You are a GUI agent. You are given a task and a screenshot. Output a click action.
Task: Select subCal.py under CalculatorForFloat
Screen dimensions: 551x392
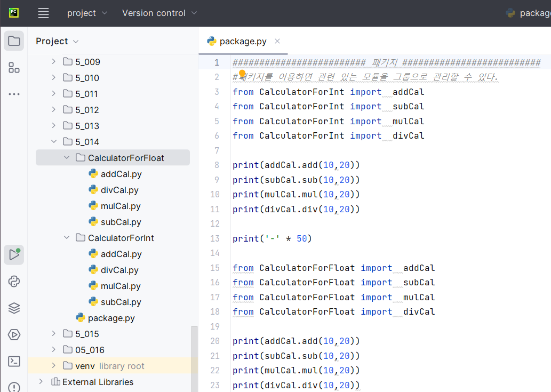[121, 222]
